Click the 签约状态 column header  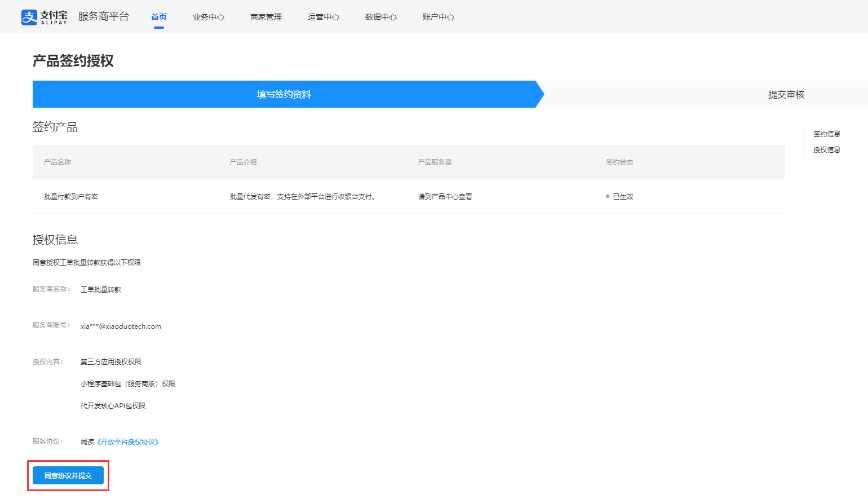click(x=620, y=162)
